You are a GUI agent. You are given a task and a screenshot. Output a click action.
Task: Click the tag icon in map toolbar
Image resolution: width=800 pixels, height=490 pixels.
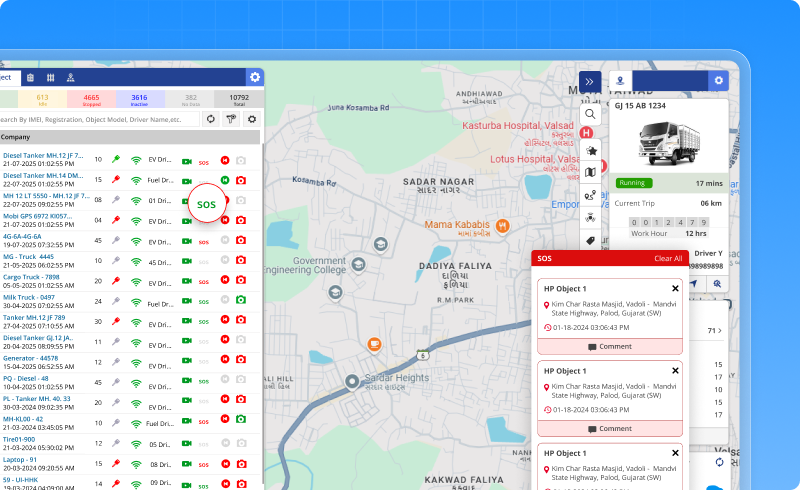pyautogui.click(x=590, y=240)
